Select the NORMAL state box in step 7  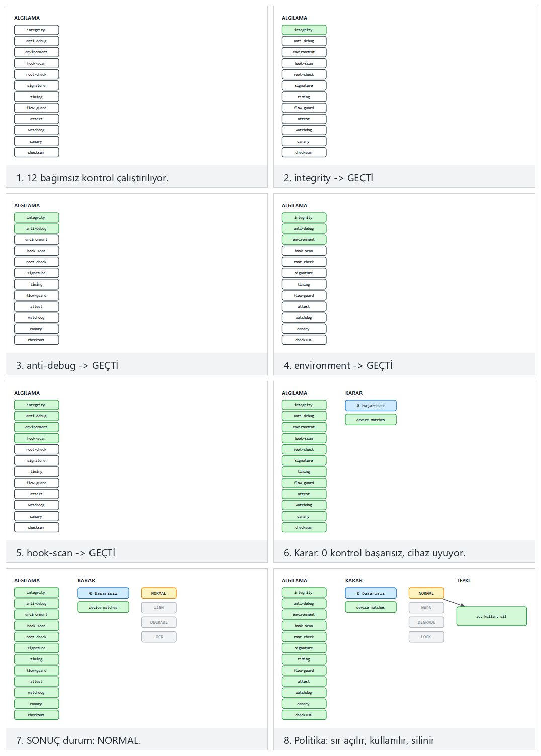159,593
